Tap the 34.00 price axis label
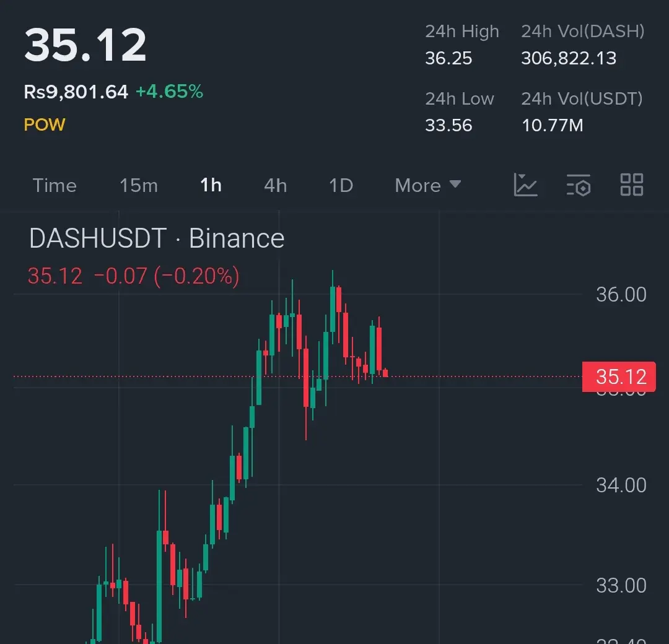Viewport: 669px width, 644px height. [621, 485]
